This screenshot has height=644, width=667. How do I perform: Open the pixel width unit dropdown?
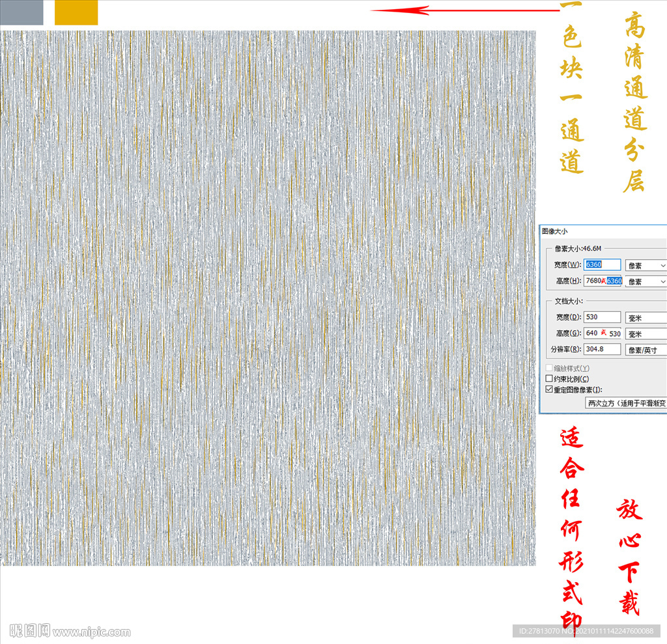(x=646, y=266)
